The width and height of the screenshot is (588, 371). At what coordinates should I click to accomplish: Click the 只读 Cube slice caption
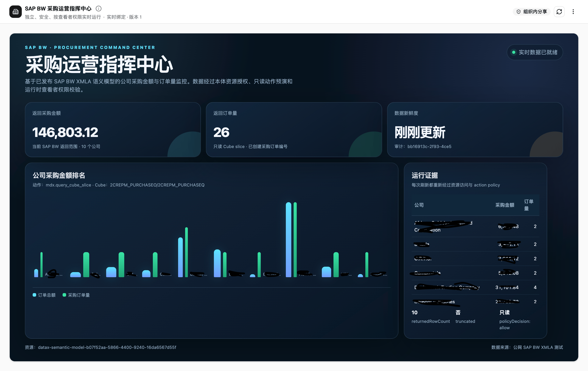(x=250, y=146)
